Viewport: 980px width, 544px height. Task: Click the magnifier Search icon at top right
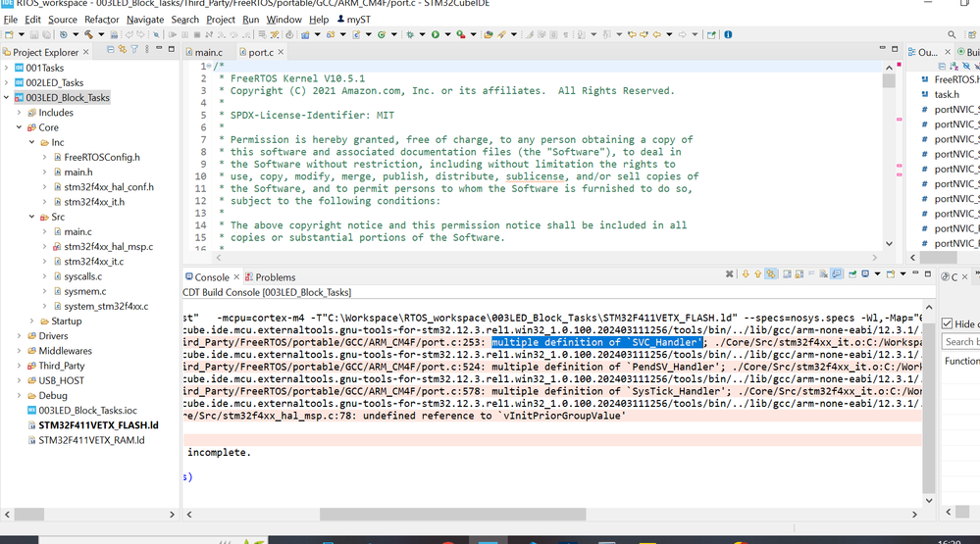pyautogui.click(x=952, y=34)
